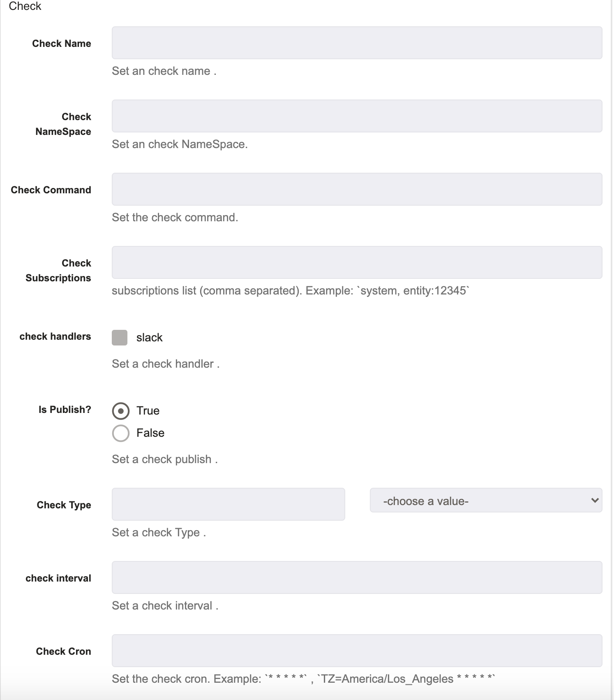
Task: Click into the Check NameSpace input box
Action: 357,116
